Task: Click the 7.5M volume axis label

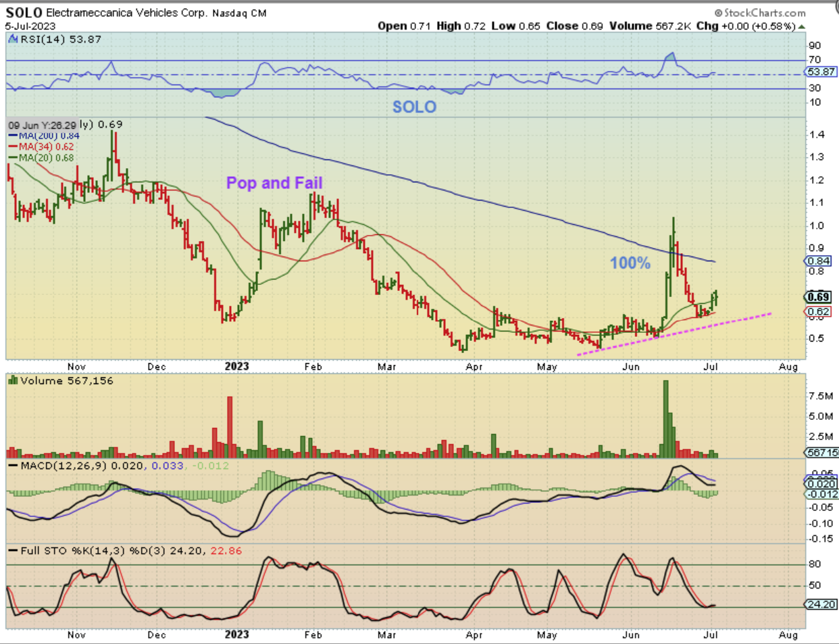Action: 821,396
